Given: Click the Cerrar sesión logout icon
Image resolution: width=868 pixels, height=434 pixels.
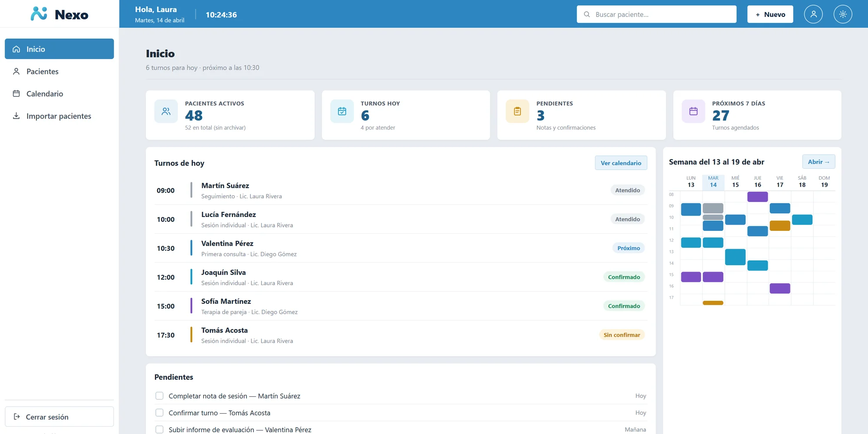Looking at the screenshot, I should [17, 417].
